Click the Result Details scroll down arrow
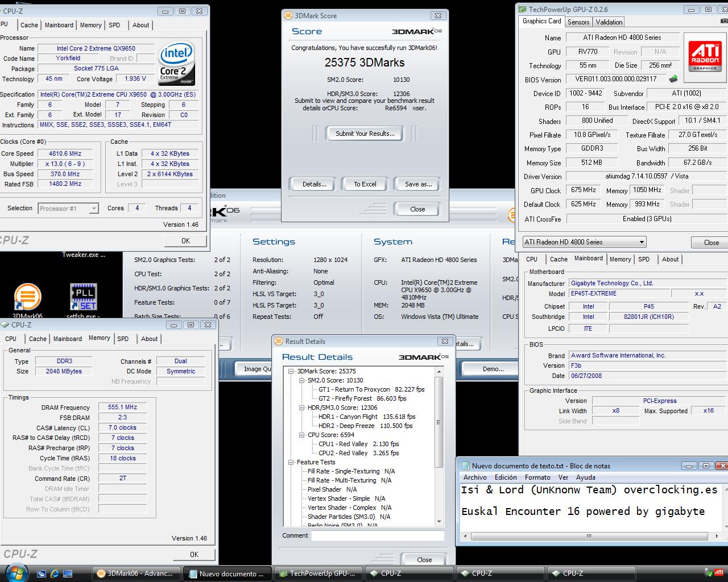Image resolution: width=728 pixels, height=582 pixels. 439,521
